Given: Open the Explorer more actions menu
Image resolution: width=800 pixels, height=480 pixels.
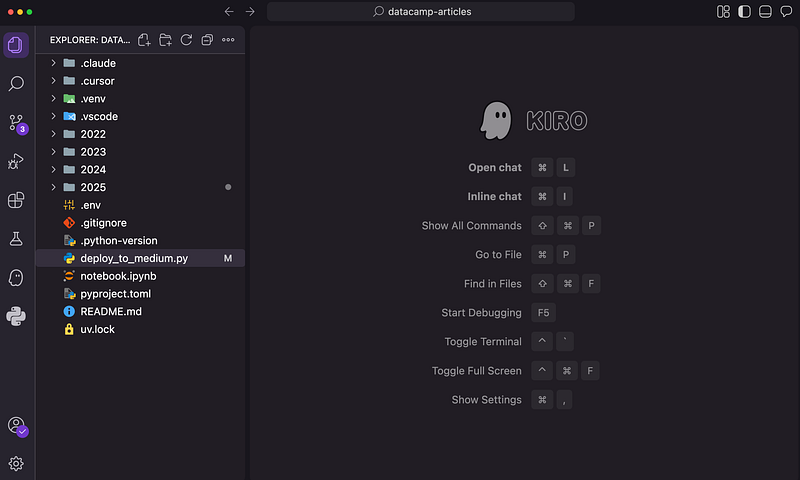Looking at the screenshot, I should coord(228,40).
